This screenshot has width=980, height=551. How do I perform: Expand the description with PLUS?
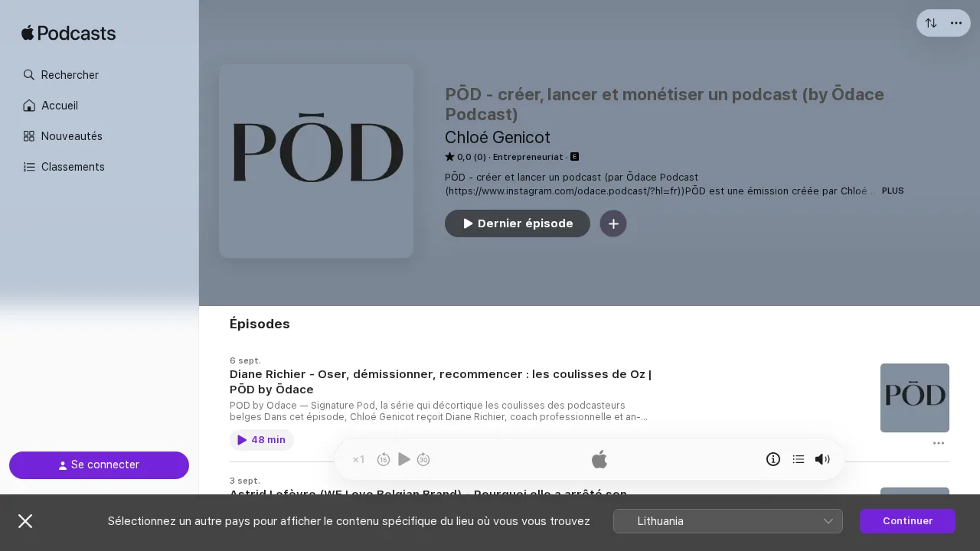click(893, 191)
